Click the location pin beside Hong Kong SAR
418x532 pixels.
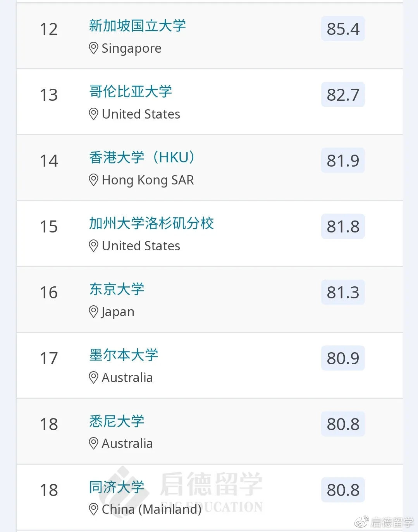coord(93,180)
